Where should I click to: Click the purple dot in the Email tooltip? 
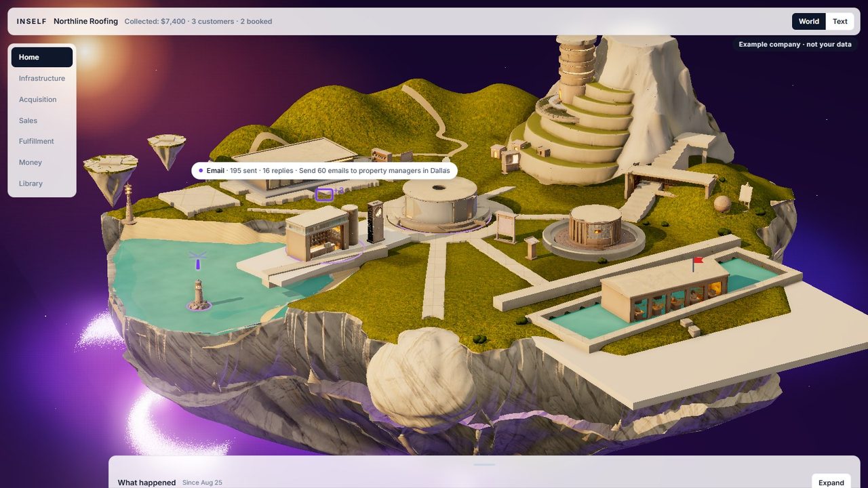201,171
